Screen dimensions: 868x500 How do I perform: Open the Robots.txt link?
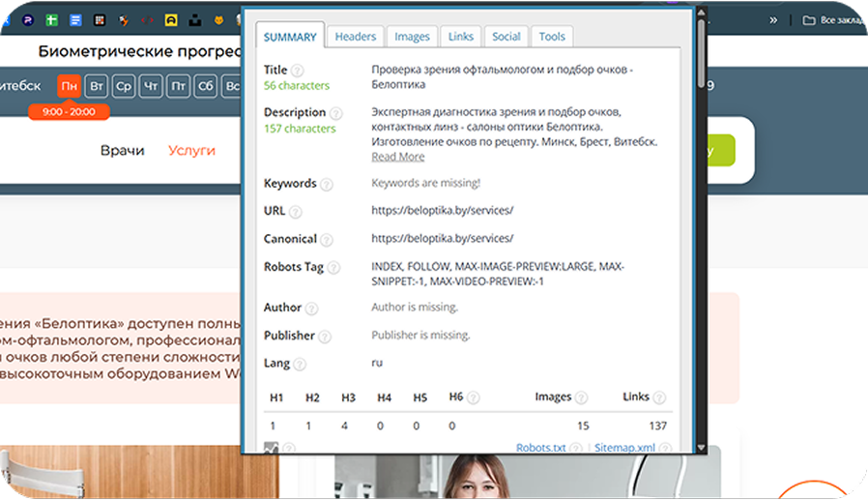click(x=540, y=448)
